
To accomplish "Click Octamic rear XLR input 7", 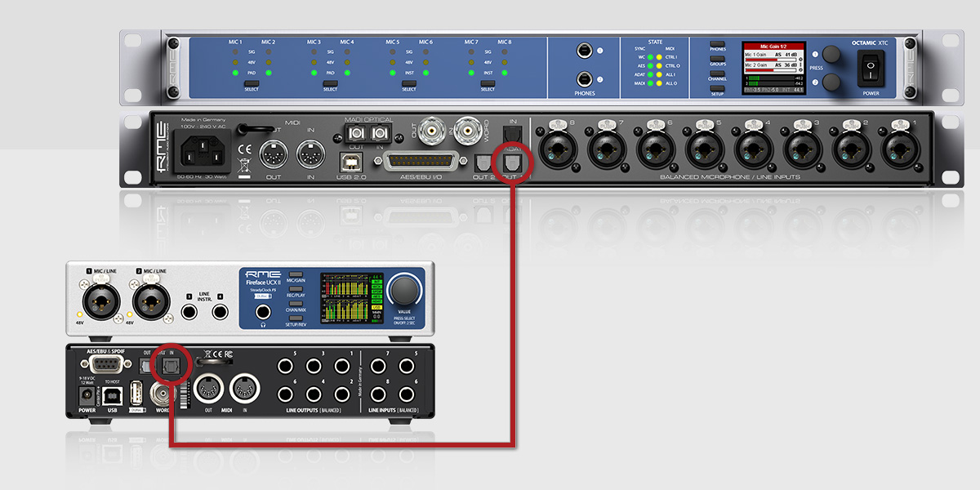I will pyautogui.click(x=607, y=149).
